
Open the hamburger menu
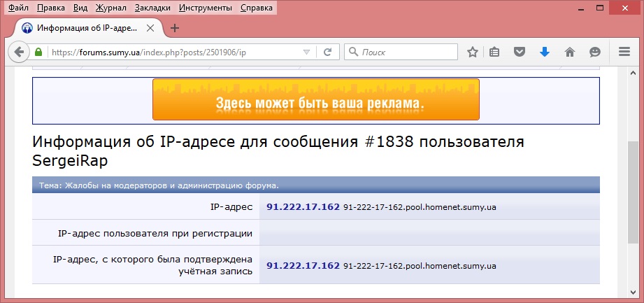(x=625, y=52)
